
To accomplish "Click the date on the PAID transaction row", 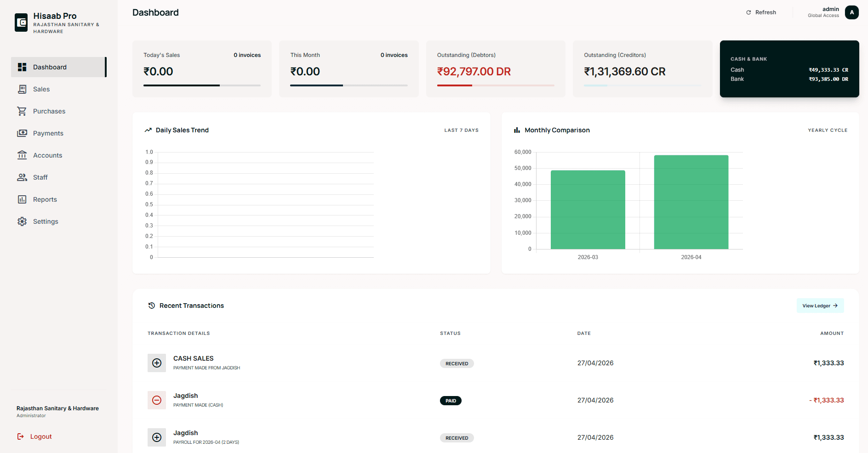I will coord(595,400).
